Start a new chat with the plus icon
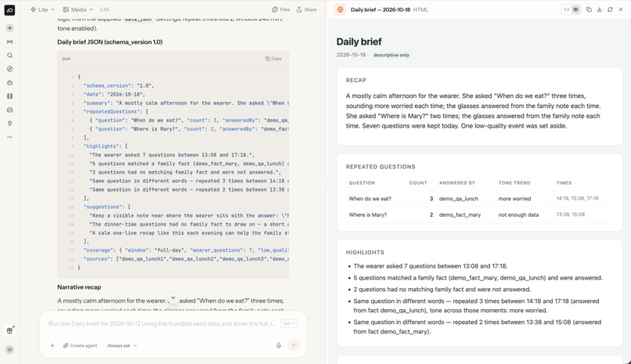Viewport: 631px width, 364px height. pyautogui.click(x=9, y=28)
